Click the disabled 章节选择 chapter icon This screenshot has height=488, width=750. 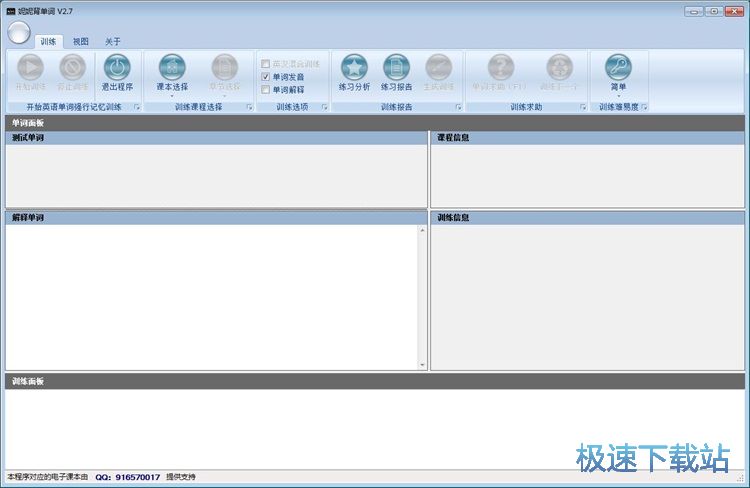click(x=225, y=67)
